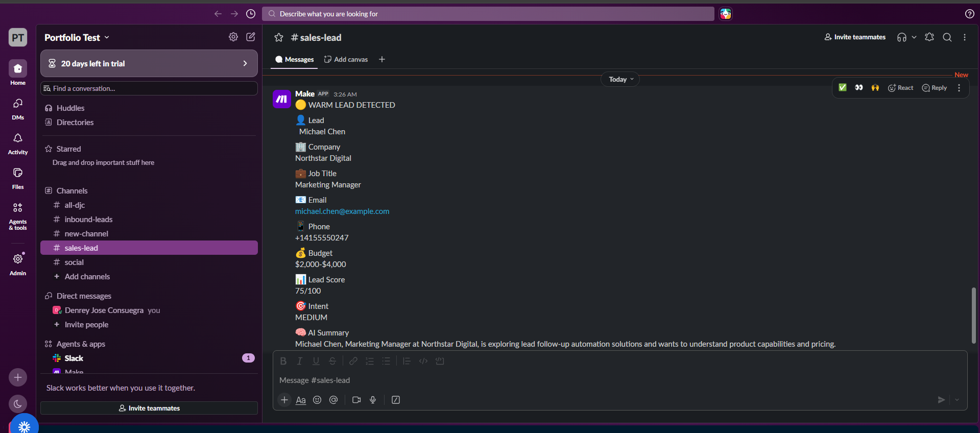Collapse the Starred section

point(68,149)
